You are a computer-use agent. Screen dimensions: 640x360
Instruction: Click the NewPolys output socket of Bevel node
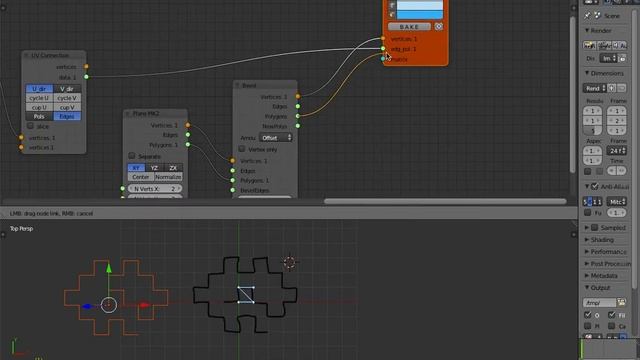(298, 126)
